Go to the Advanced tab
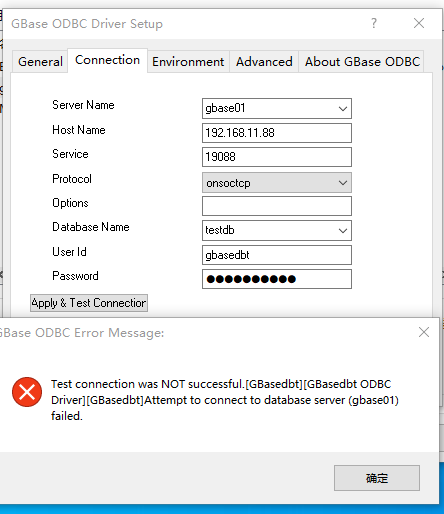The image size is (444, 514). pyautogui.click(x=264, y=62)
